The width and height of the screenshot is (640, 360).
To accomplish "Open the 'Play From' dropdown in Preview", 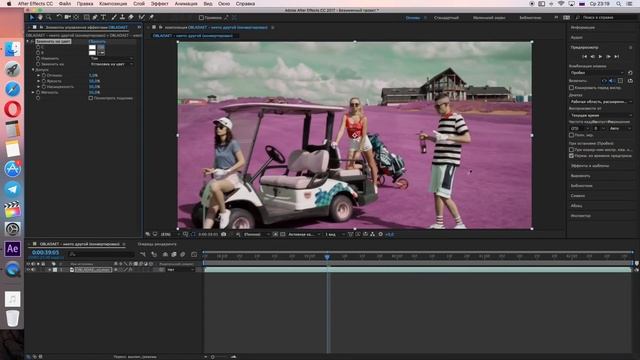I will [600, 116].
